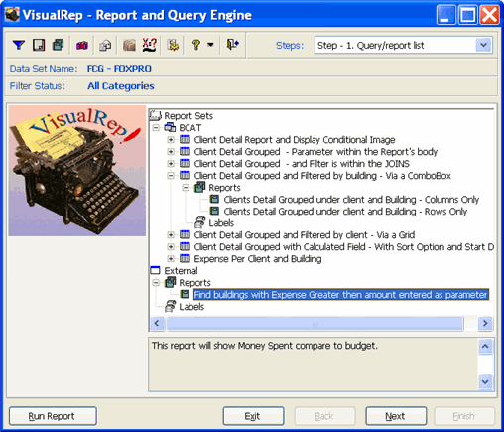Expand Client Detail Report and Display Conditional Image
The height and width of the screenshot is (432, 504).
pyautogui.click(x=171, y=140)
